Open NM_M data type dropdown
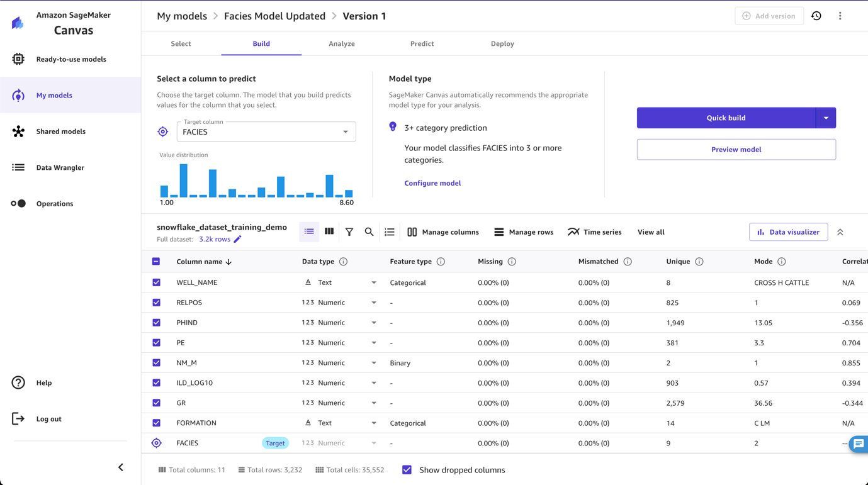 (374, 363)
